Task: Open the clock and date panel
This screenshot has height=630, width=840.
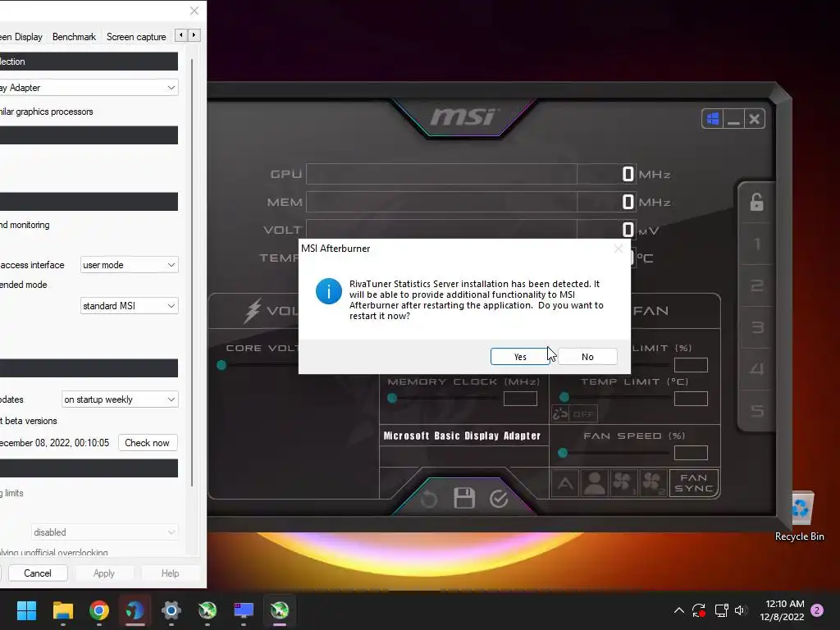Action: point(782,610)
